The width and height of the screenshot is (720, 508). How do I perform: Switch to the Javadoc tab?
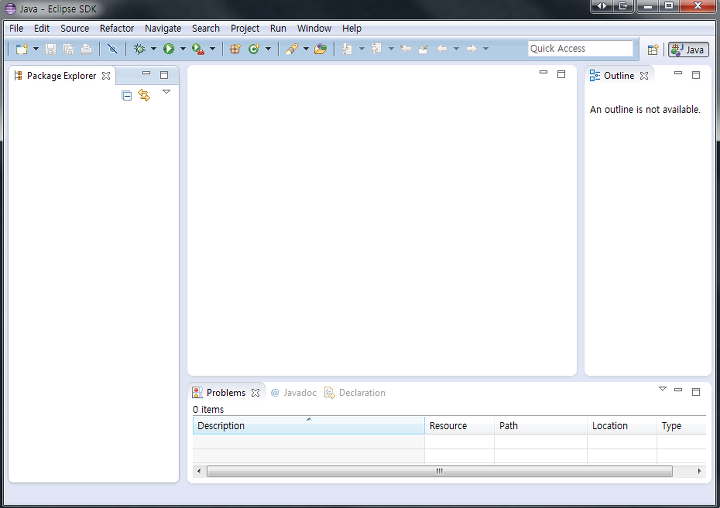[x=294, y=393]
